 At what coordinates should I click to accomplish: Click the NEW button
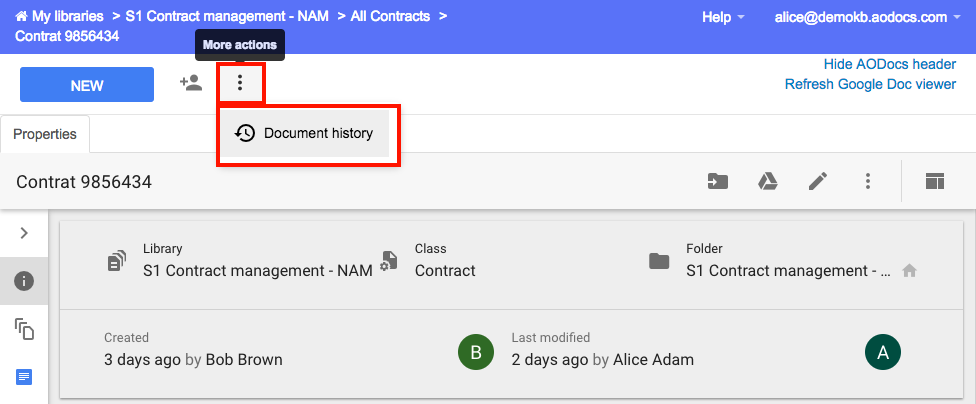click(x=87, y=85)
